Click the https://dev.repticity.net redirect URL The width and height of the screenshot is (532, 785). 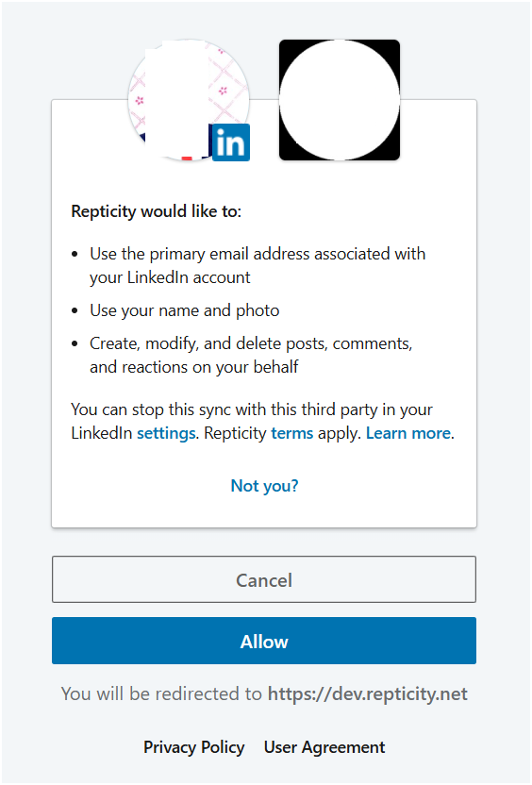pyautogui.click(x=368, y=693)
